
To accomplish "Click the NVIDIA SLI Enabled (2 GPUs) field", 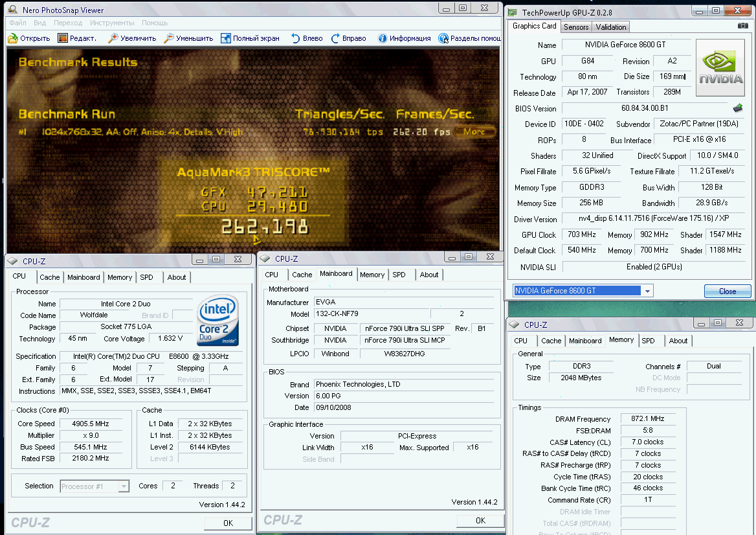I will pyautogui.click(x=654, y=267).
